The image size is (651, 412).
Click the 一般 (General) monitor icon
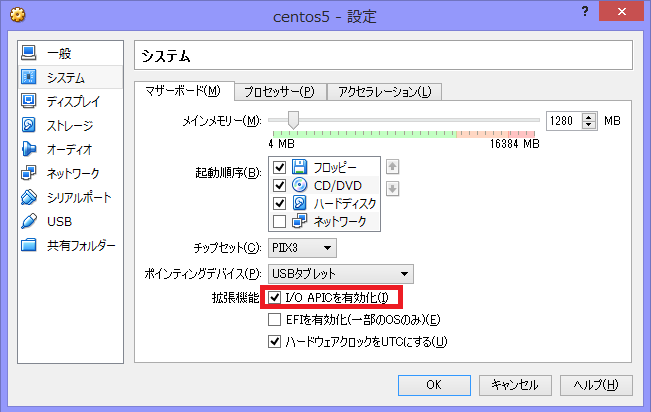29,53
